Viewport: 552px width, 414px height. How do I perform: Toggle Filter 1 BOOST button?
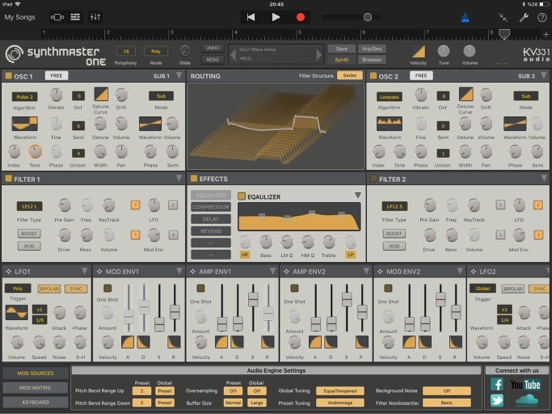point(29,233)
